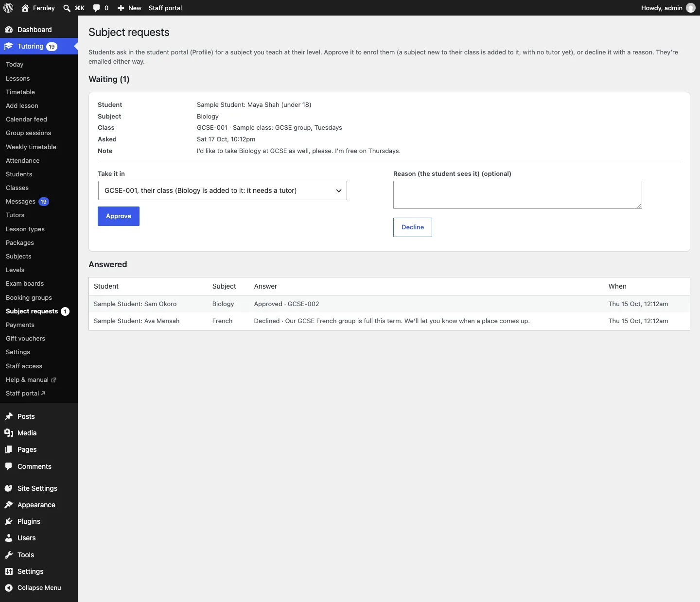
Task: Decline the waiting subject request
Action: click(413, 227)
